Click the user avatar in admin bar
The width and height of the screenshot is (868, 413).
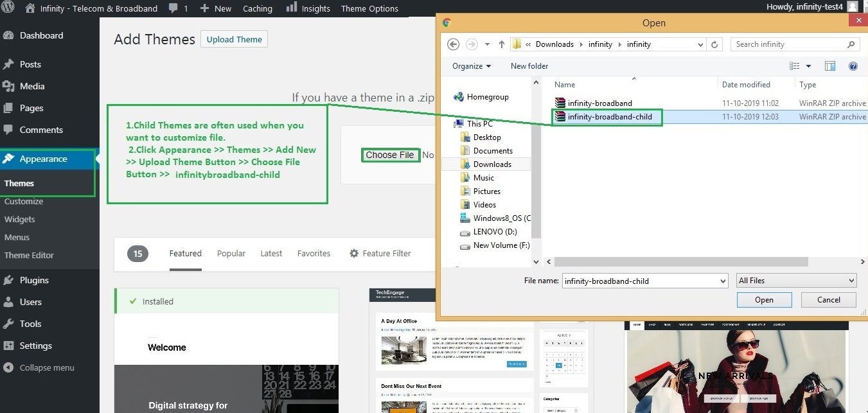(852, 7)
